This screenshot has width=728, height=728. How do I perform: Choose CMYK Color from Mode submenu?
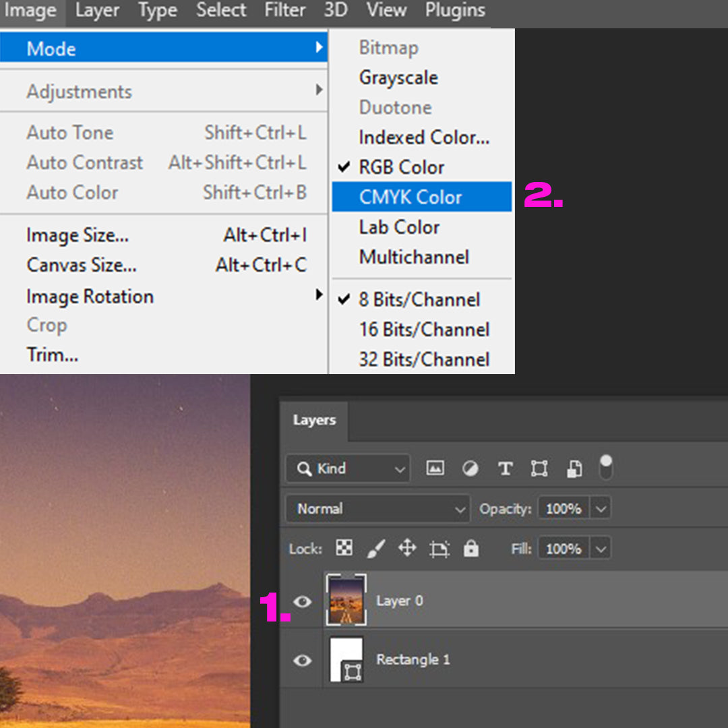[421, 198]
